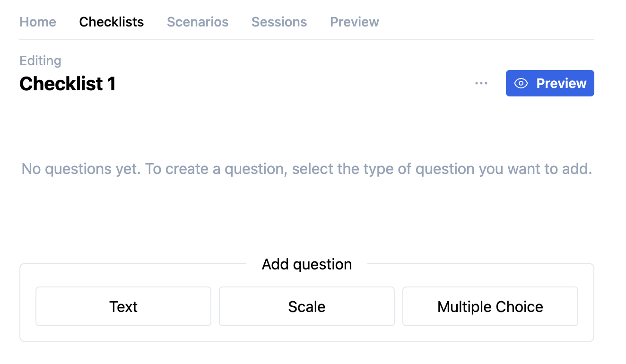Select the Checklists navigation tab
The width and height of the screenshot is (626, 364).
point(112,22)
